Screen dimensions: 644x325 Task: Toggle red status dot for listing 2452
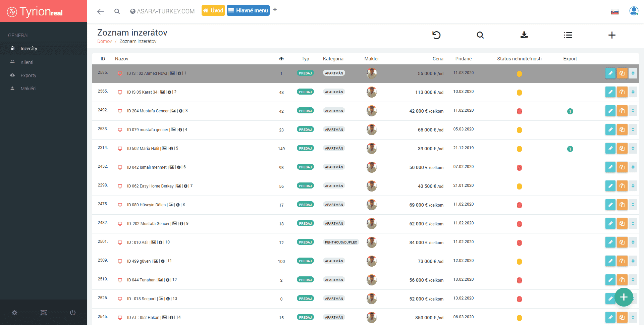[x=519, y=168]
